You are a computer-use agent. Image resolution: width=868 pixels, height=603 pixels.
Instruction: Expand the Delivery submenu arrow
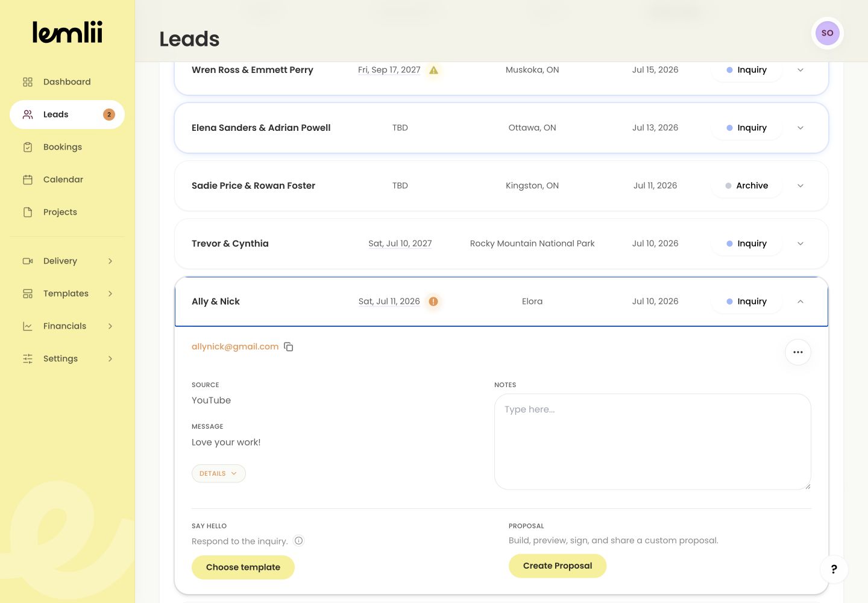click(110, 261)
